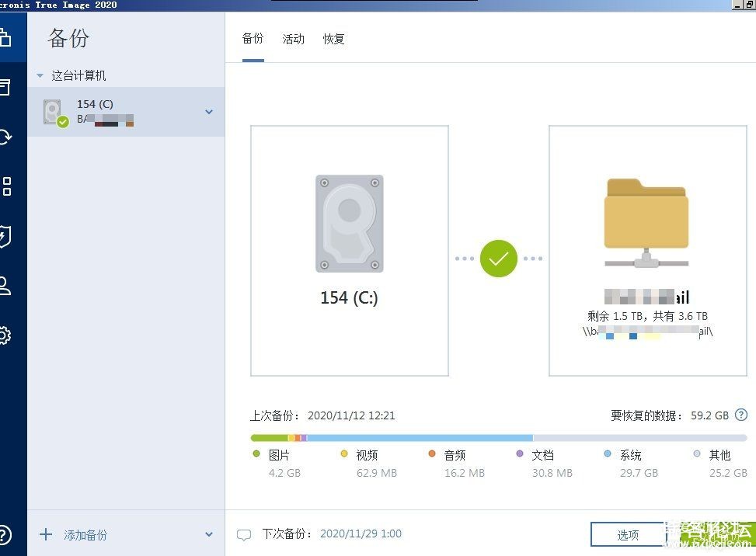Minimize the True Image 2020 window
This screenshot has width=756, height=556.
[x=737, y=5]
